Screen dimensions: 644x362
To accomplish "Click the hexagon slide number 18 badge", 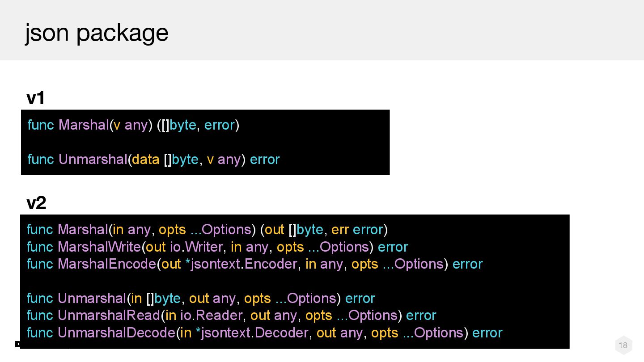I will [623, 345].
